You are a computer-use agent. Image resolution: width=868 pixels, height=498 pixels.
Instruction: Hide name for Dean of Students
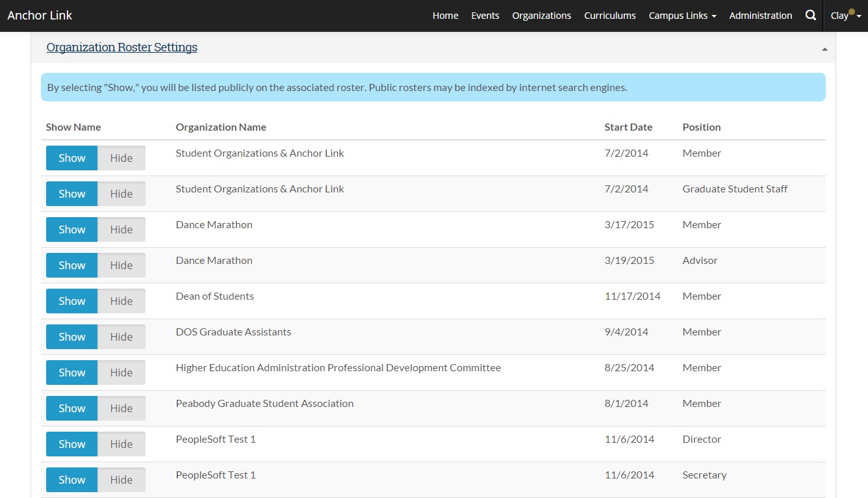121,301
